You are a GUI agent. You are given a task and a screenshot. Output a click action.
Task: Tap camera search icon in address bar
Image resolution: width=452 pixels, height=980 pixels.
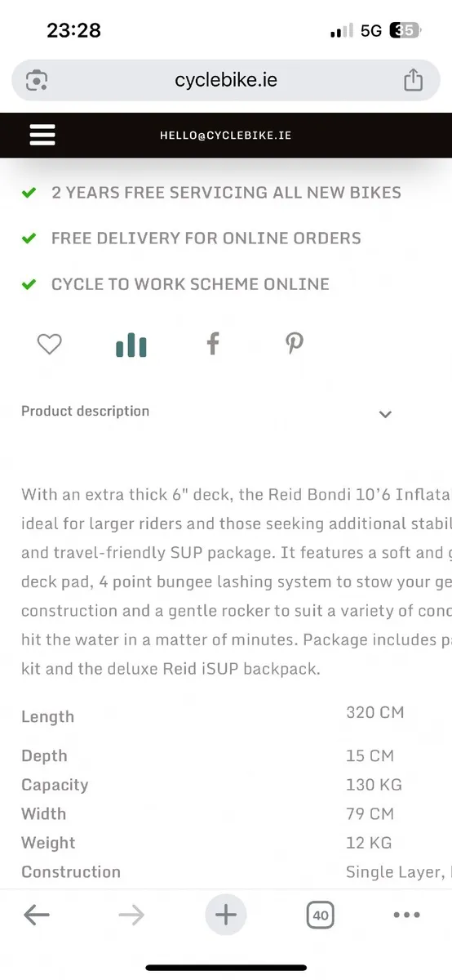37,80
